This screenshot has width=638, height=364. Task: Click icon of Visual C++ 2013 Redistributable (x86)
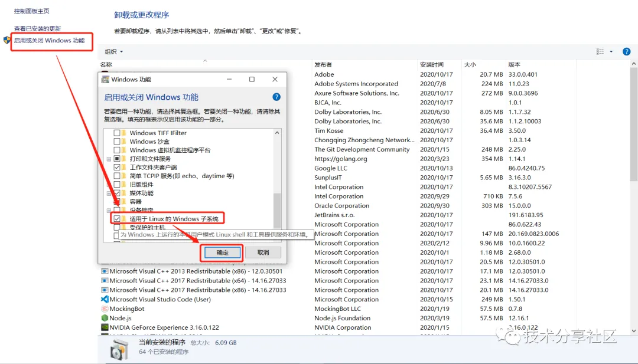coord(105,271)
